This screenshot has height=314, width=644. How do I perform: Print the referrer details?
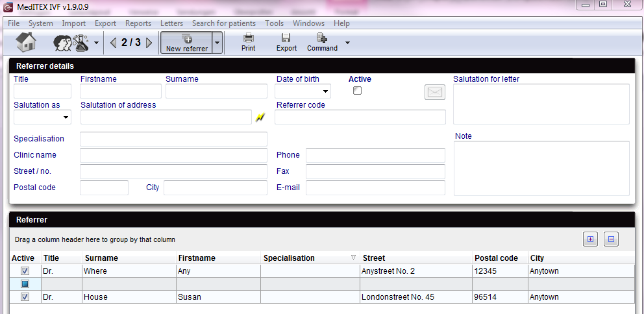click(249, 43)
